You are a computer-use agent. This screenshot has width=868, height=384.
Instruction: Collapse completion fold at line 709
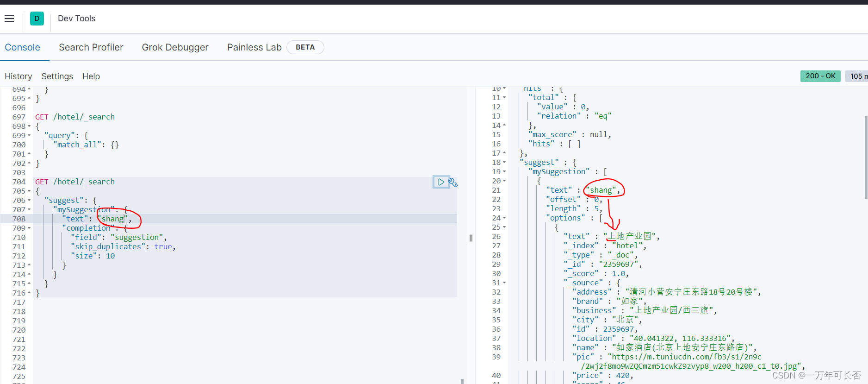pos(29,228)
